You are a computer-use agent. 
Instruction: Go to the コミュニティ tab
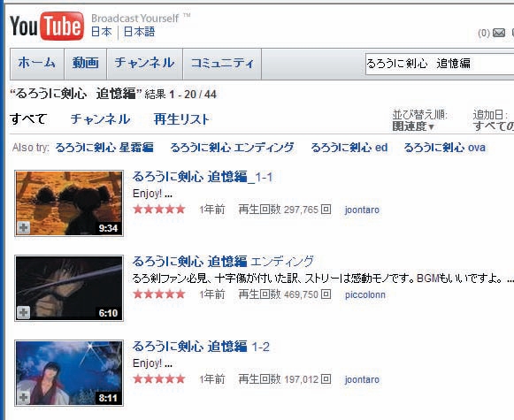point(222,64)
